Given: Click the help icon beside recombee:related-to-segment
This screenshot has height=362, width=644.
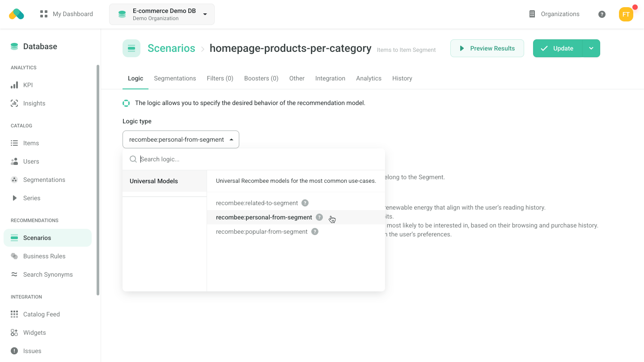Looking at the screenshot, I should coord(305,203).
